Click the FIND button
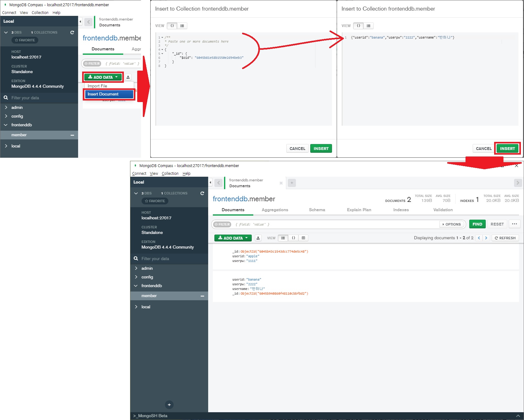The image size is (524, 420). click(x=477, y=224)
